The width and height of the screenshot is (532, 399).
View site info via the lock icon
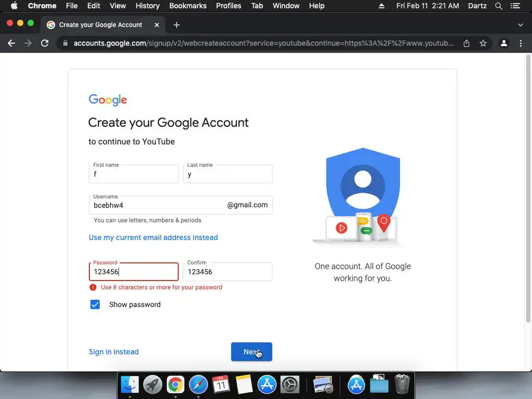click(65, 43)
